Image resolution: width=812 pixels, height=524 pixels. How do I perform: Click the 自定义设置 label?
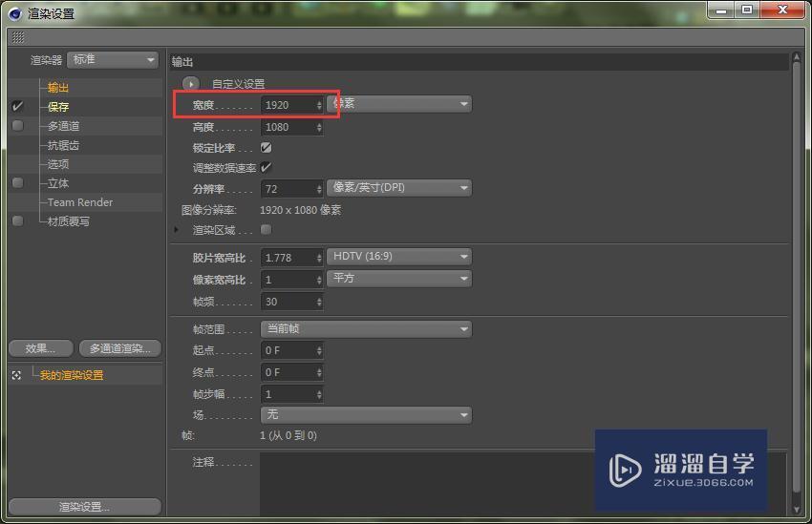pyautogui.click(x=238, y=84)
